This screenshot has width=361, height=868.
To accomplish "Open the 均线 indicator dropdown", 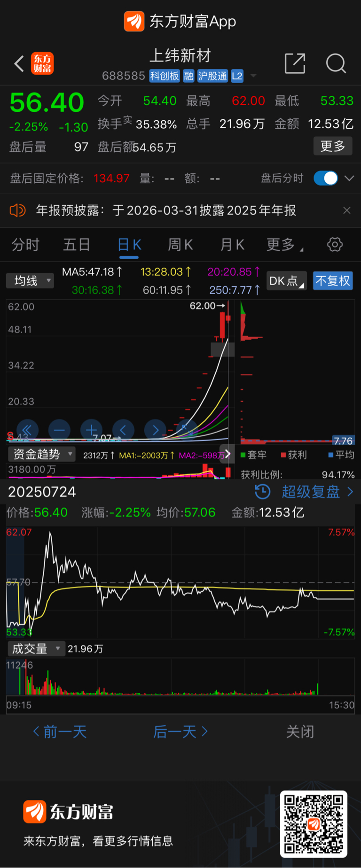I will (30, 281).
